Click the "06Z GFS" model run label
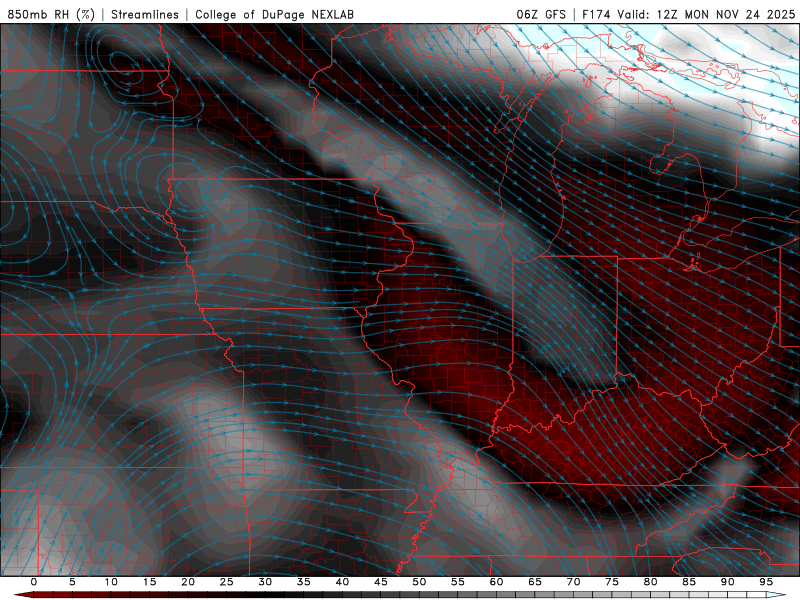This screenshot has width=800, height=600. (541, 14)
